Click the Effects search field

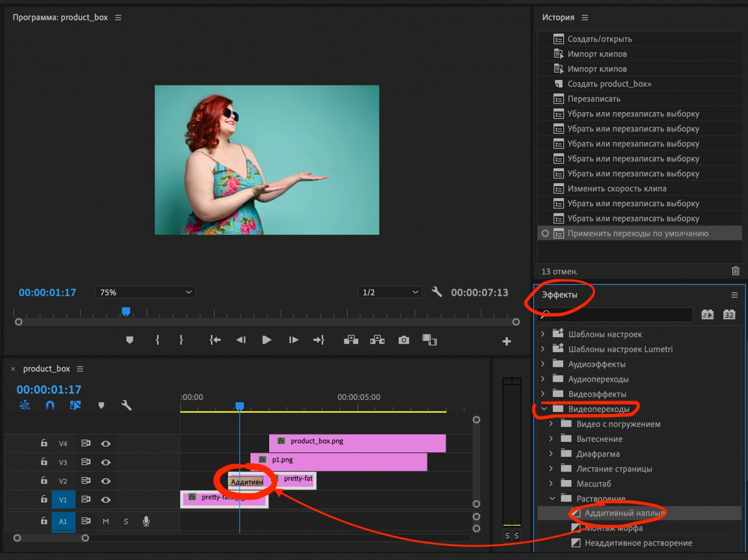tap(616, 314)
